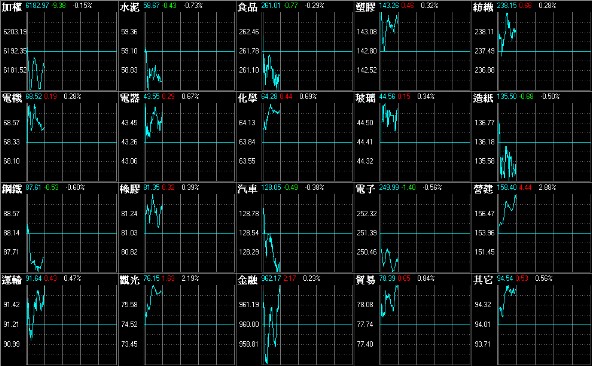Screen dimensions: 592x366
Task: Click the 運輸 sector label
Action: coord(12,280)
